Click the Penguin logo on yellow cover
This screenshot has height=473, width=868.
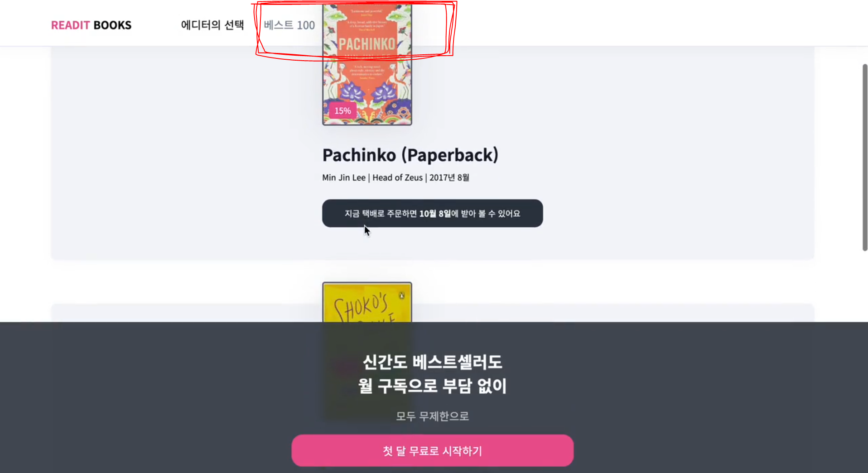point(401,296)
